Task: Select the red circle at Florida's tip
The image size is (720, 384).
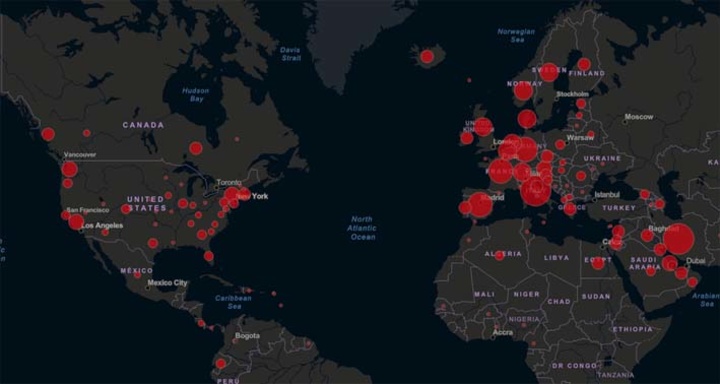Action: click(208, 256)
